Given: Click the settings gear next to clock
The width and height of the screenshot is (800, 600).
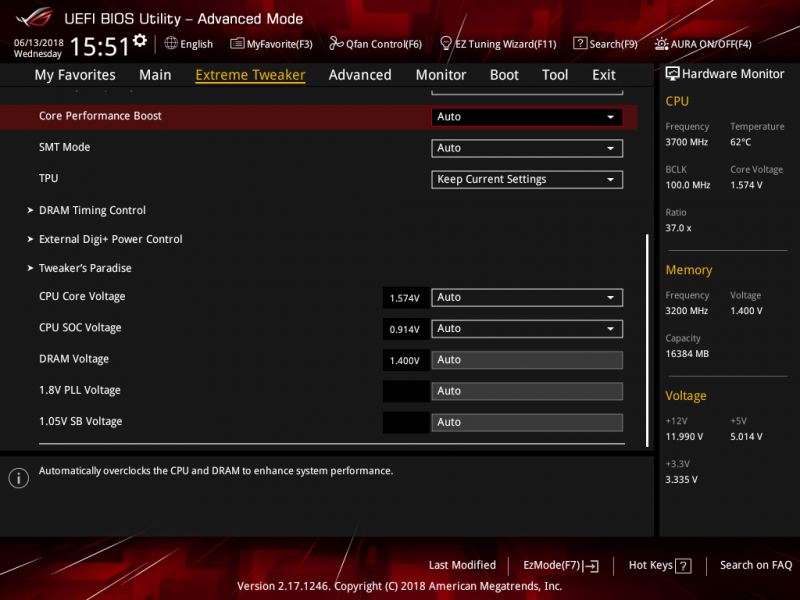Looking at the screenshot, I should (140, 40).
